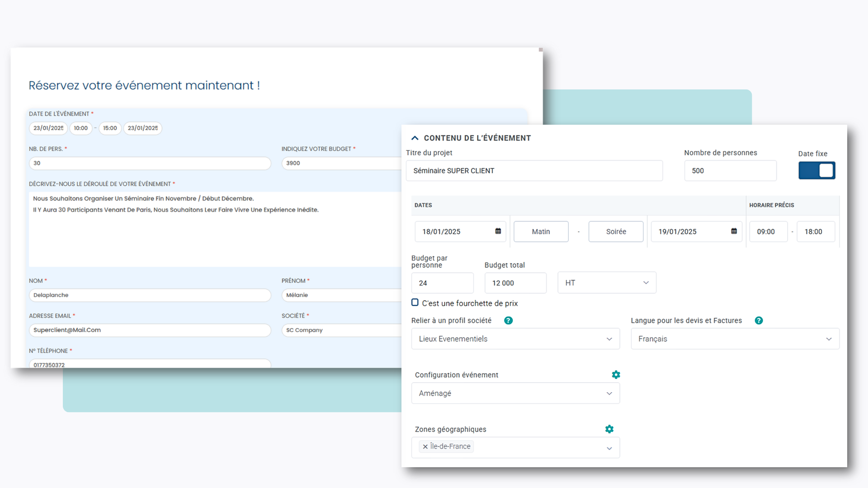Click the Nom field with Delaplanche
Image resolution: width=868 pixels, height=488 pixels.
tap(150, 295)
